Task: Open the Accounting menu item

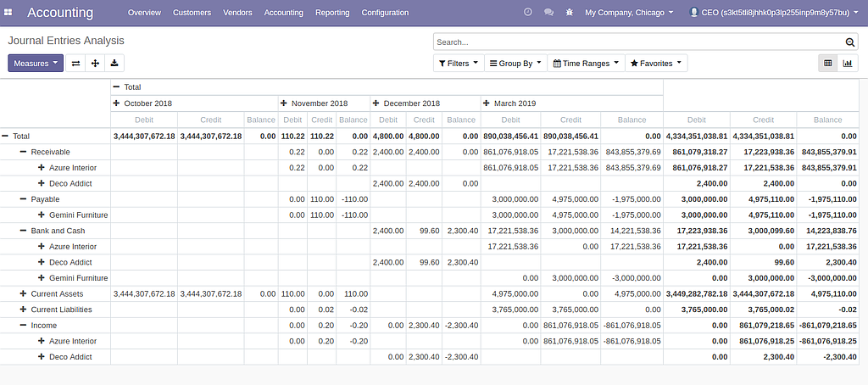Action: tap(283, 12)
